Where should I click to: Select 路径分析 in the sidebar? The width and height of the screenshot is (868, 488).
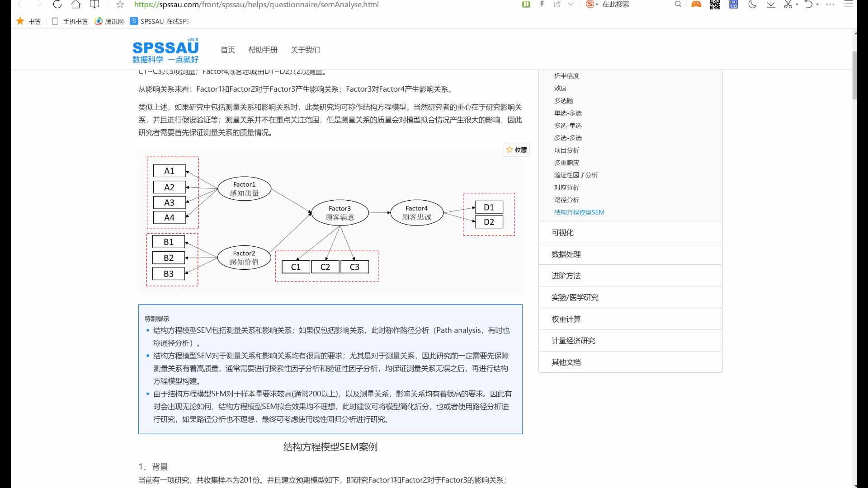tap(566, 199)
